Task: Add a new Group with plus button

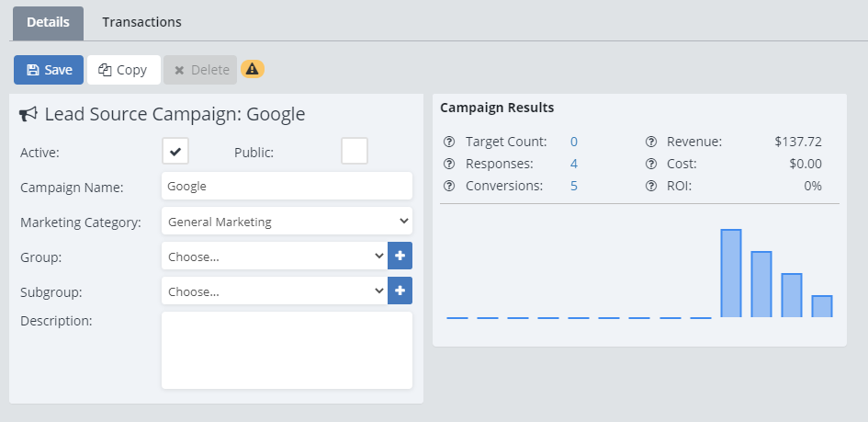Action: [x=400, y=256]
